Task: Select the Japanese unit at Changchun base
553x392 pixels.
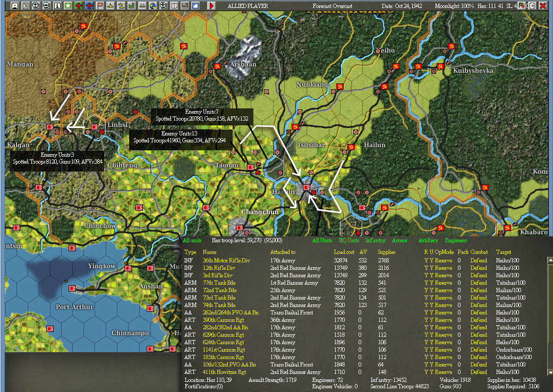Action: (x=240, y=228)
